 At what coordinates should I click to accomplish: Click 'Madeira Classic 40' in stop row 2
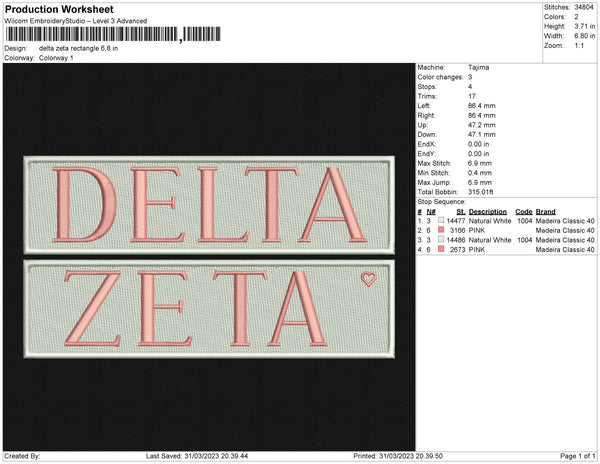pyautogui.click(x=565, y=230)
